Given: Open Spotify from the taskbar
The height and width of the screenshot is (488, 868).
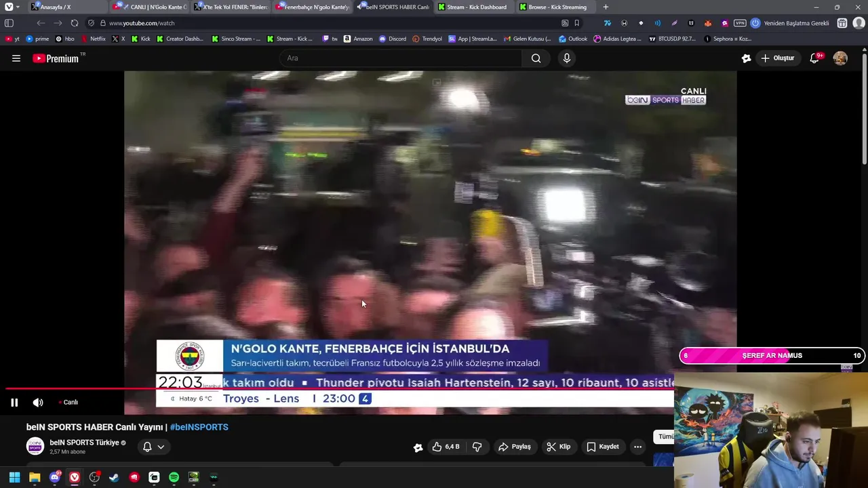Looking at the screenshot, I should (174, 477).
